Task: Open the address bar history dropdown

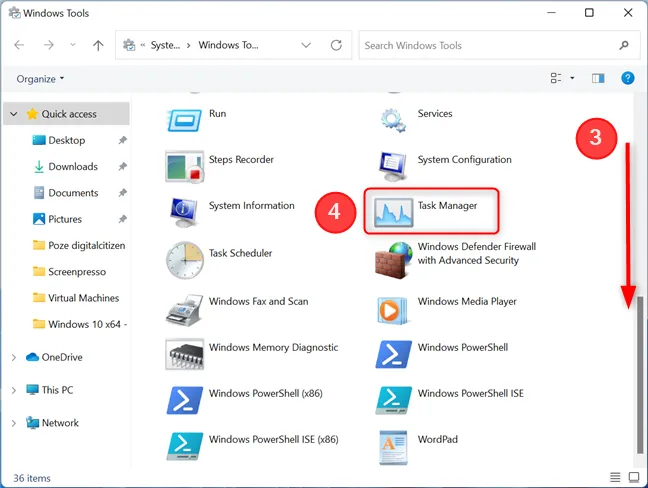Action: [306, 45]
